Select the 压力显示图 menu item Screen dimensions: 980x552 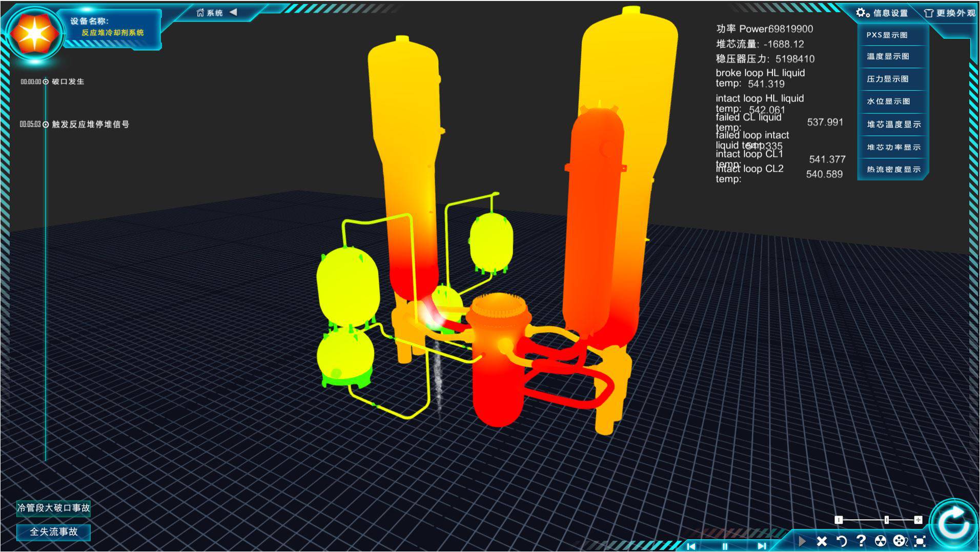pyautogui.click(x=888, y=79)
